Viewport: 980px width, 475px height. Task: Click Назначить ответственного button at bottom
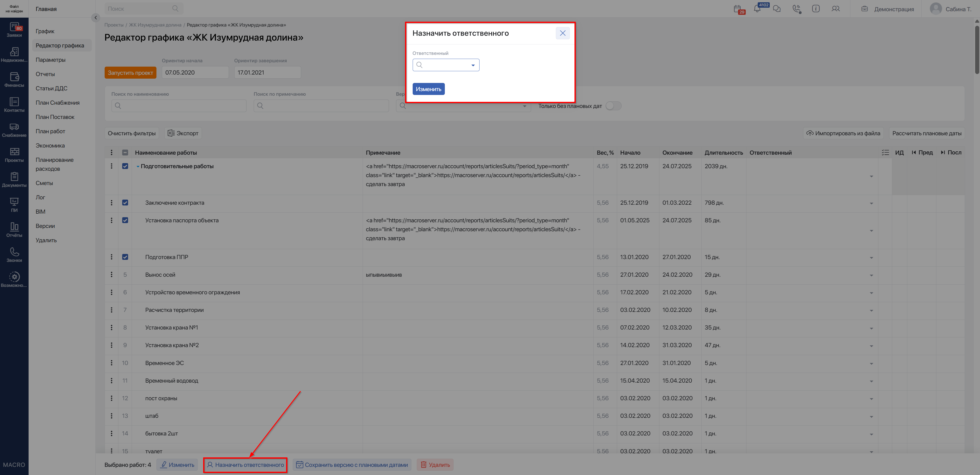[x=245, y=465]
